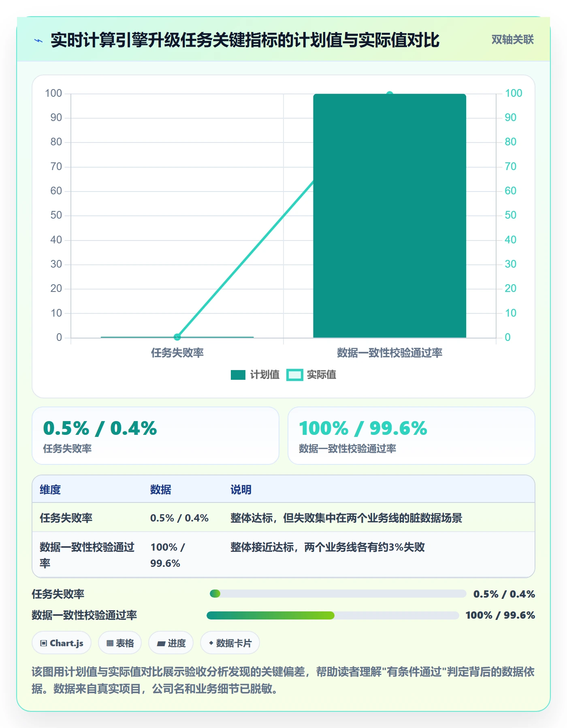Image resolution: width=567 pixels, height=728 pixels.
Task: Toggle the 计划值 legend swatch
Action: pyautogui.click(x=238, y=375)
